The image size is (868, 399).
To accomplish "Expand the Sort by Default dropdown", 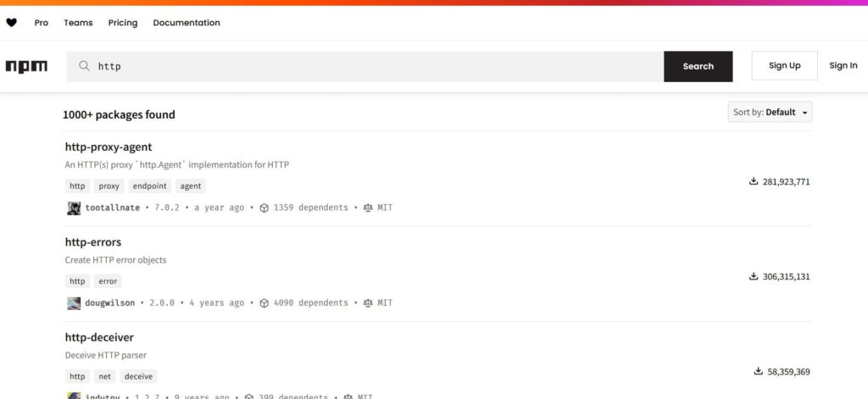I will click(770, 112).
